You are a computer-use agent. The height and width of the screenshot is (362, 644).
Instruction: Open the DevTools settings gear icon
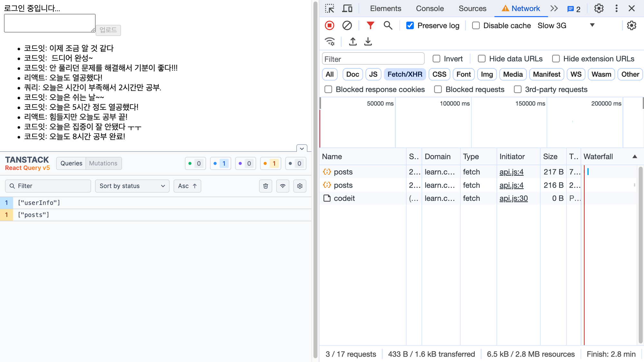point(599,8)
